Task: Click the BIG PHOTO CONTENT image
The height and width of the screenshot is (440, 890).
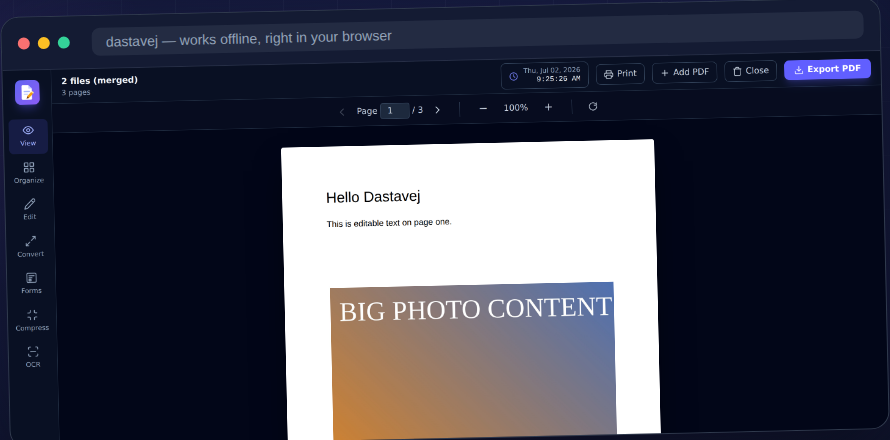Action: coord(473,361)
